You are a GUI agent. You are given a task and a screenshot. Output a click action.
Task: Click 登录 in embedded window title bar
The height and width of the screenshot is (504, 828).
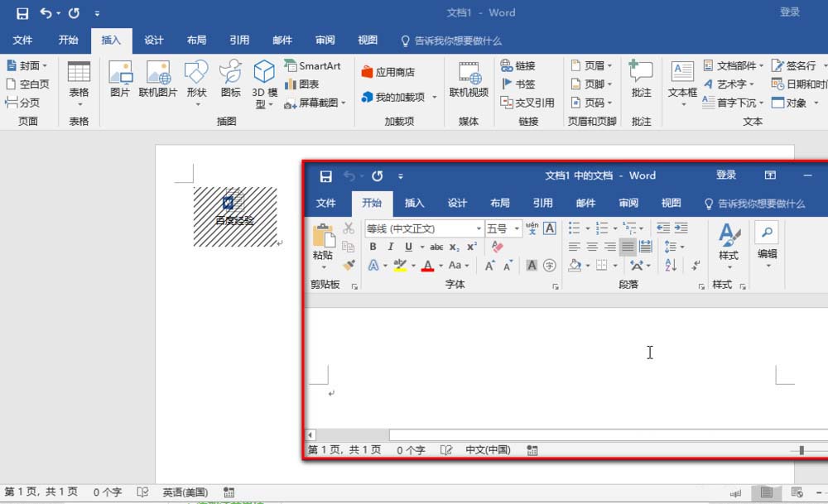click(x=726, y=175)
